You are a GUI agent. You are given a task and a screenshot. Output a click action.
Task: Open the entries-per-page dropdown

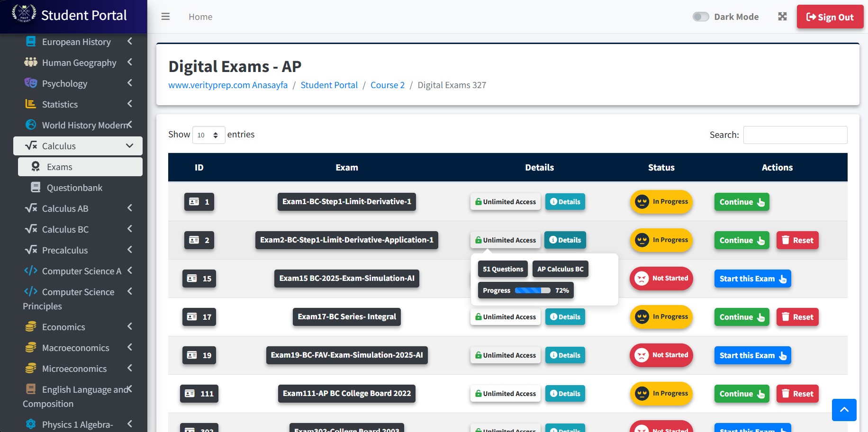208,135
